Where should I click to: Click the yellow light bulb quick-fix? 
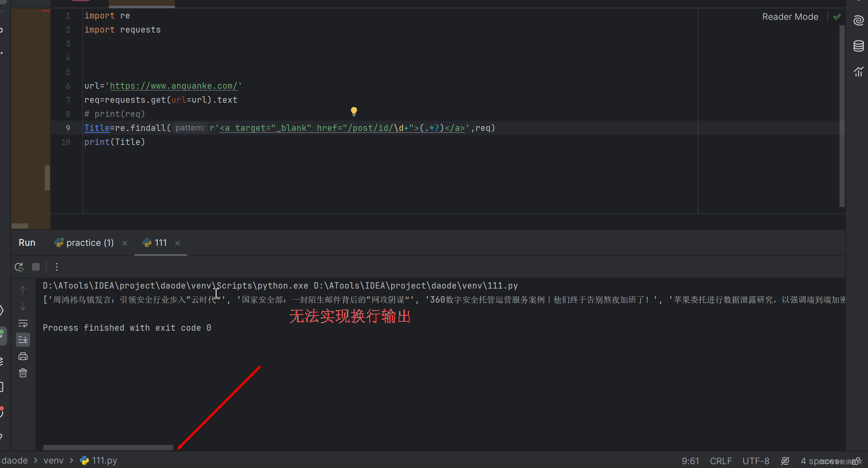point(353,111)
